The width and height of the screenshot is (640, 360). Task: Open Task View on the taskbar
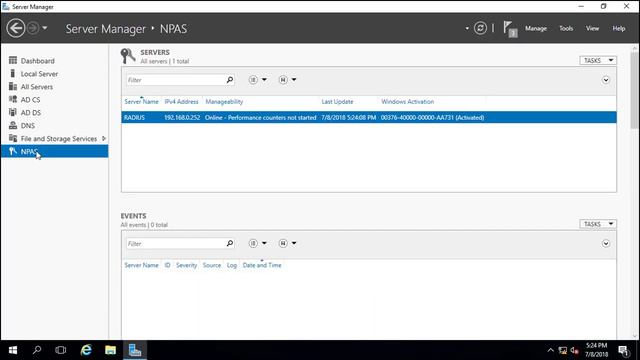pyautogui.click(x=61, y=350)
